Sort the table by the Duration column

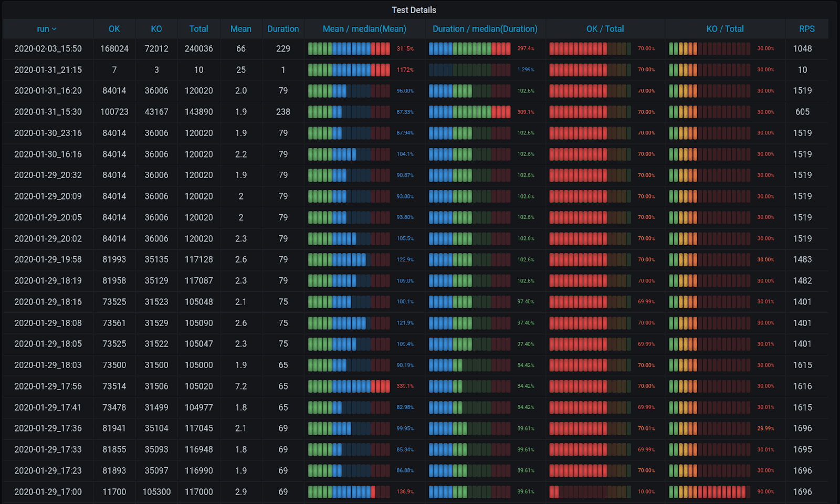click(283, 29)
